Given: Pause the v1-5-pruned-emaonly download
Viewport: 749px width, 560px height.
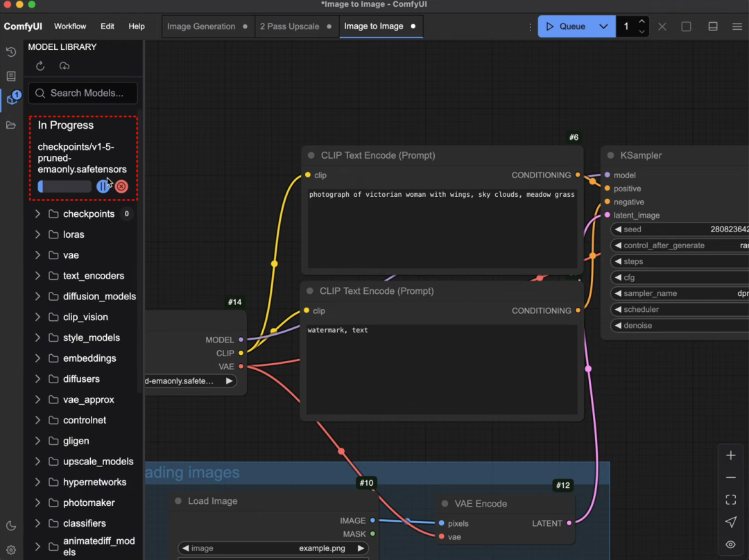Looking at the screenshot, I should 102,186.
